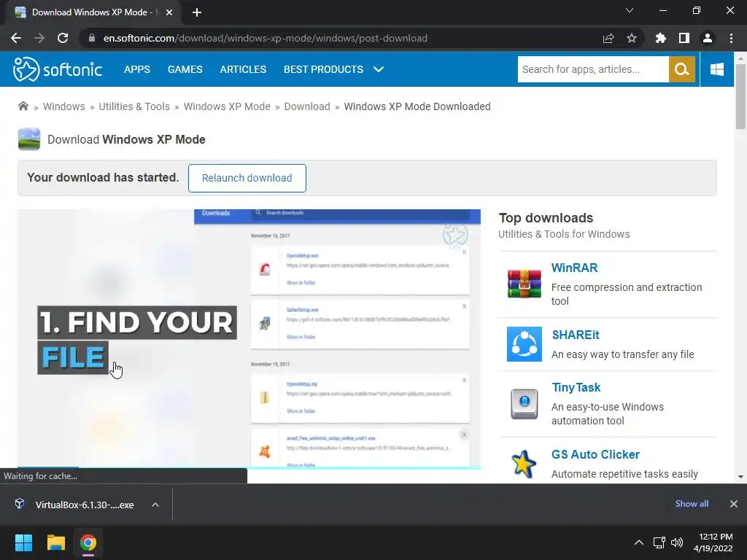Open the APPS menu
747x560 pixels.
point(136,69)
